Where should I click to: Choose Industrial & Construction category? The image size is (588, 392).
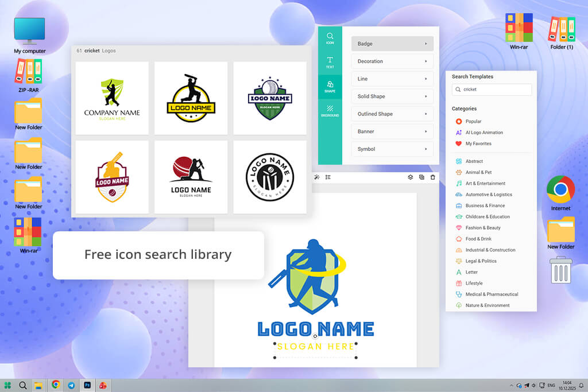(x=486, y=250)
